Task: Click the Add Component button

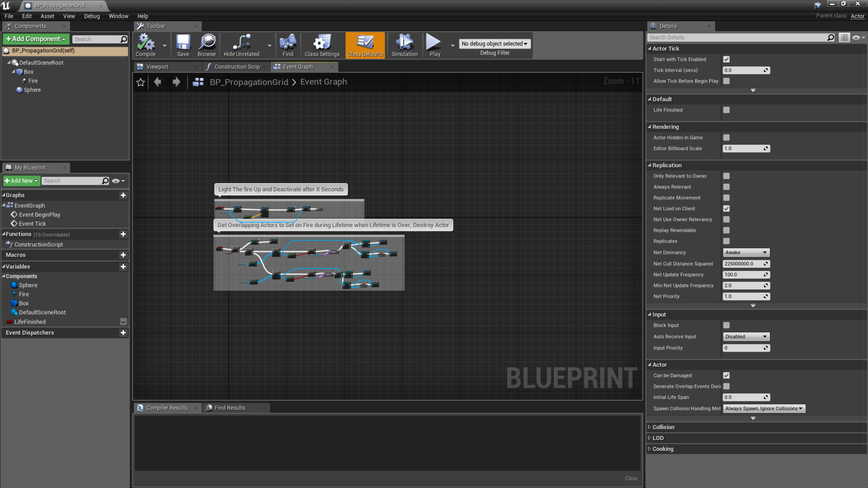Action: click(36, 39)
